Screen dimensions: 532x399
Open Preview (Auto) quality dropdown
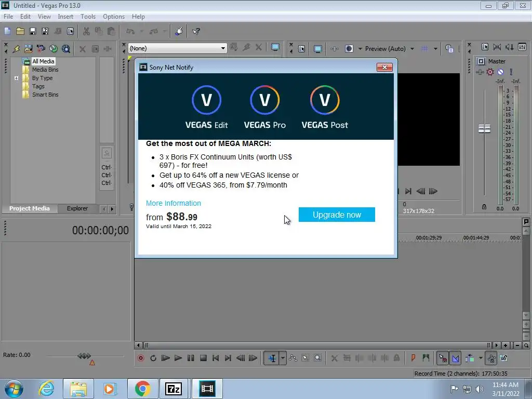[x=412, y=49]
